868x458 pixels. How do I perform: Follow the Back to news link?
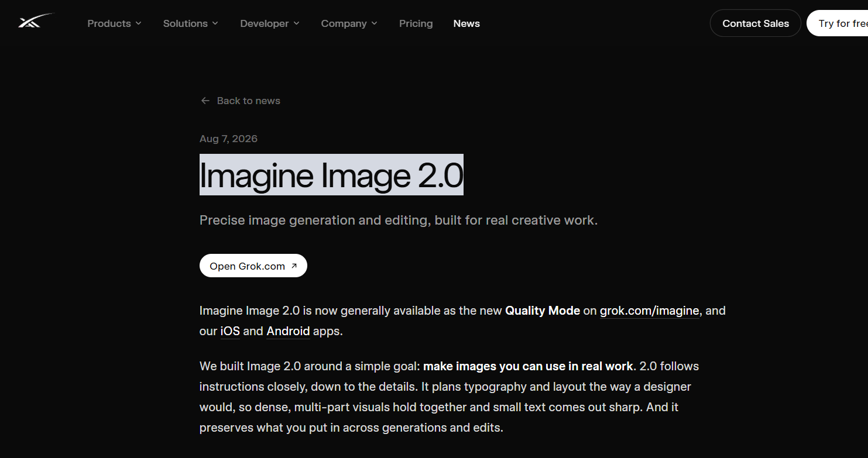240,101
